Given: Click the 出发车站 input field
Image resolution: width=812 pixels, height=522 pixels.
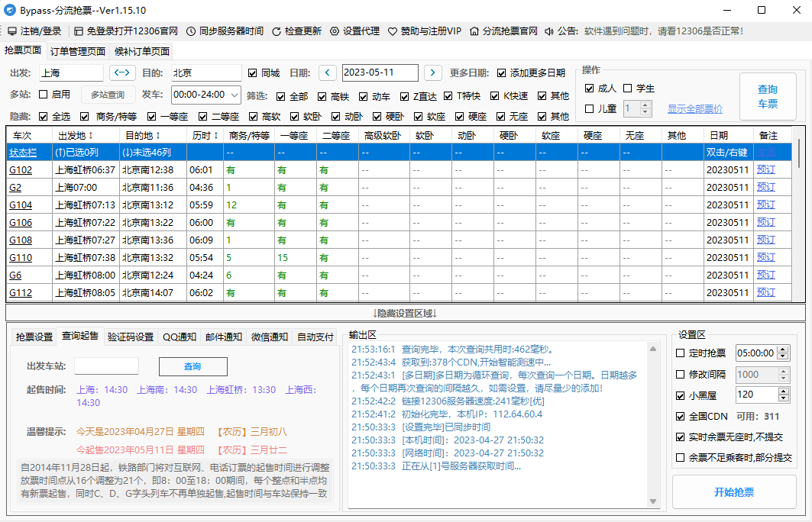Looking at the screenshot, I should coord(106,366).
